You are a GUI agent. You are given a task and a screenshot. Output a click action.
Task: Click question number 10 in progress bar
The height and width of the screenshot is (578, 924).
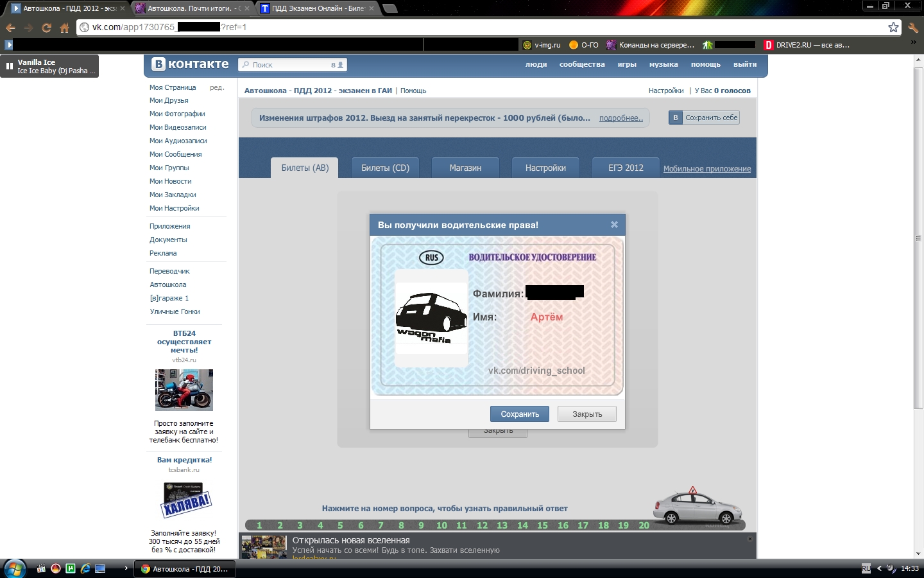tap(441, 525)
